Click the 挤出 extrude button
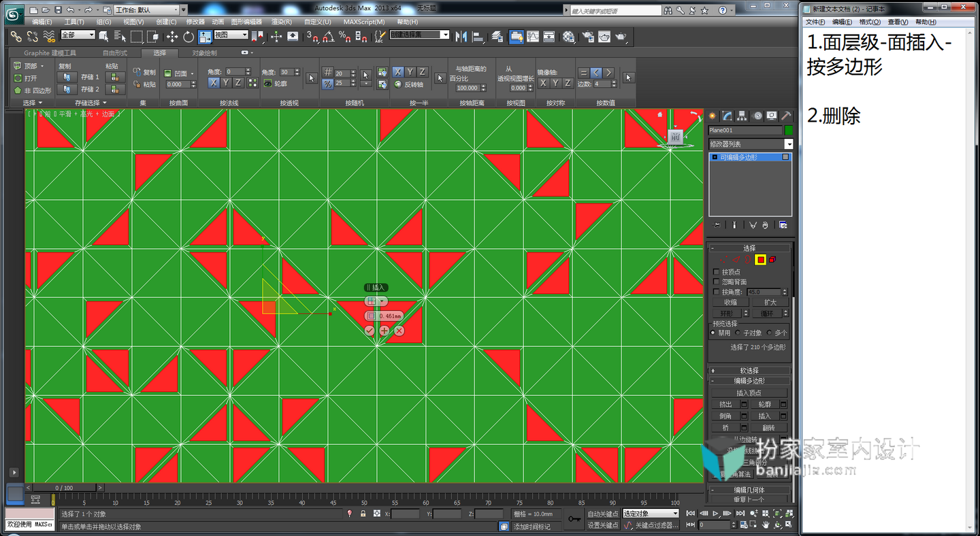This screenshot has height=536, width=980. (x=725, y=404)
